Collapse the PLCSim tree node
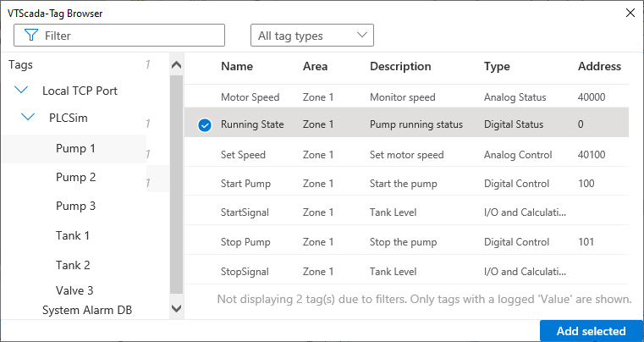The height and width of the screenshot is (342, 644). click(x=28, y=118)
